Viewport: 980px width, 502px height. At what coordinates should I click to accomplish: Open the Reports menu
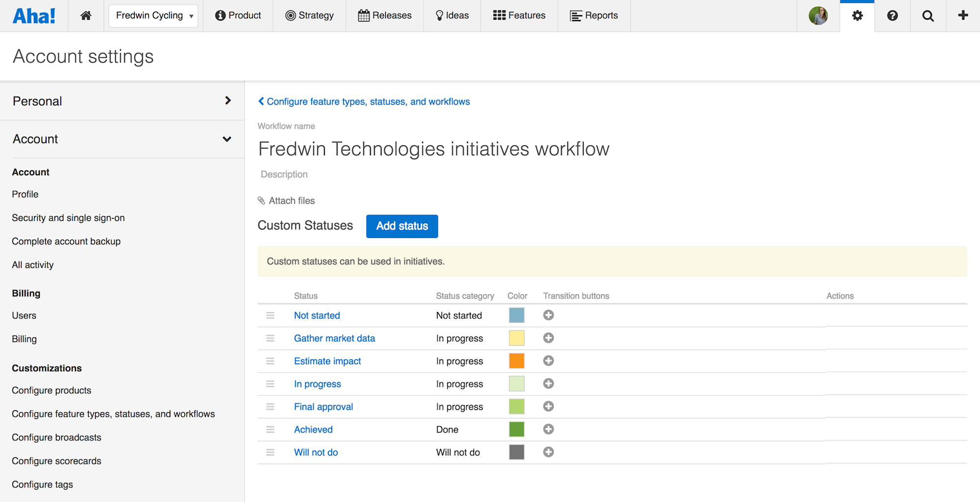point(594,16)
